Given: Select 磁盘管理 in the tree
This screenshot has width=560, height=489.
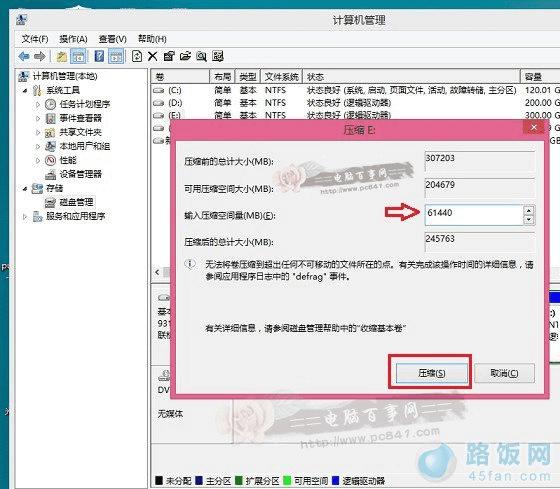Looking at the screenshot, I should click(x=76, y=202).
